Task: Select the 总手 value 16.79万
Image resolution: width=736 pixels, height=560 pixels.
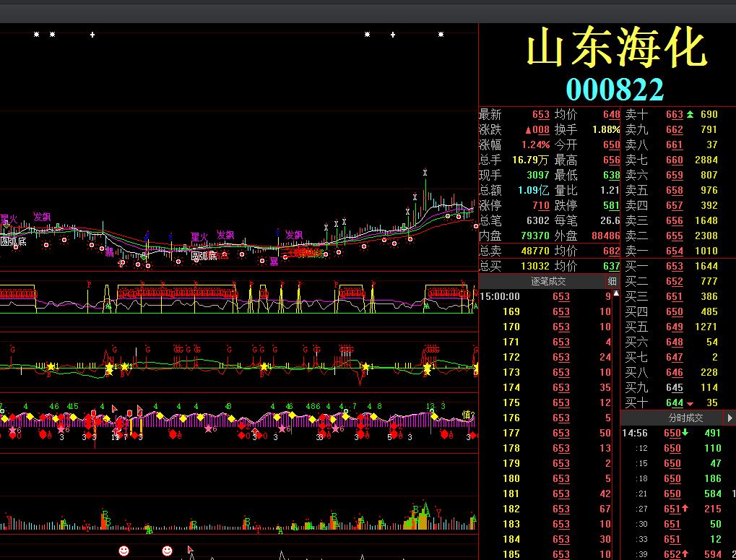Action: (x=530, y=160)
